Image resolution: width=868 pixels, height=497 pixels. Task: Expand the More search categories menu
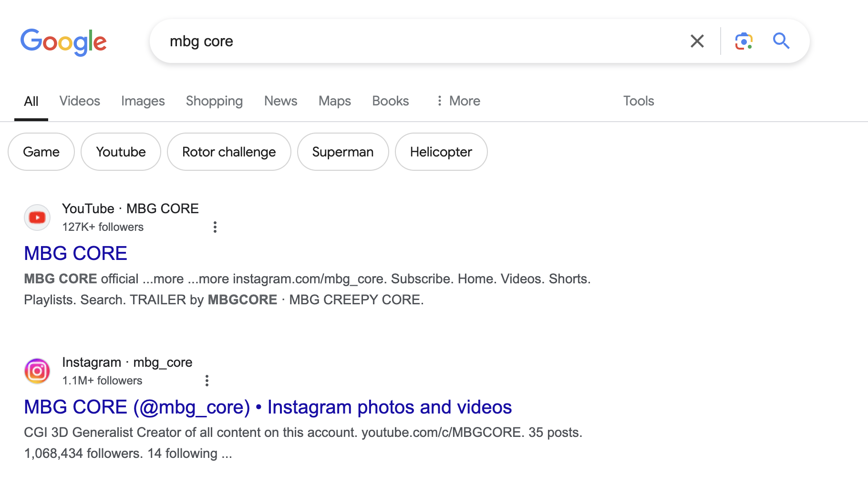[x=458, y=101]
